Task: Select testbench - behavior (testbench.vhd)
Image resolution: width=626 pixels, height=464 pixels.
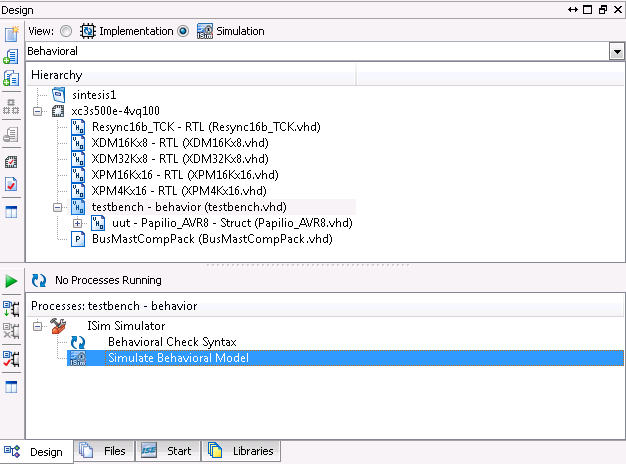Action: (189, 207)
